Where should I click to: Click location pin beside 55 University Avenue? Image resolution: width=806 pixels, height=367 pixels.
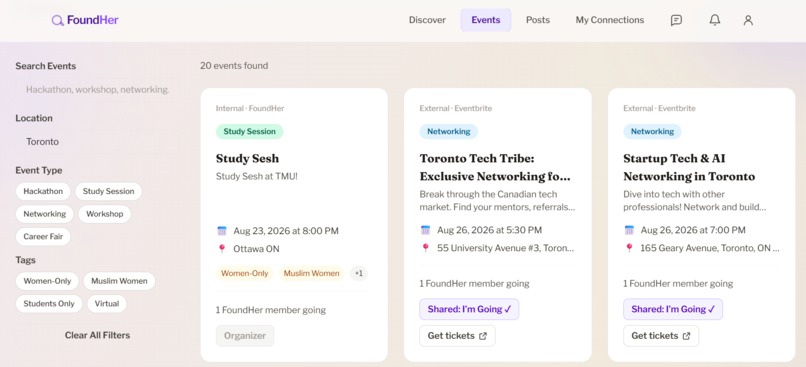(x=426, y=248)
